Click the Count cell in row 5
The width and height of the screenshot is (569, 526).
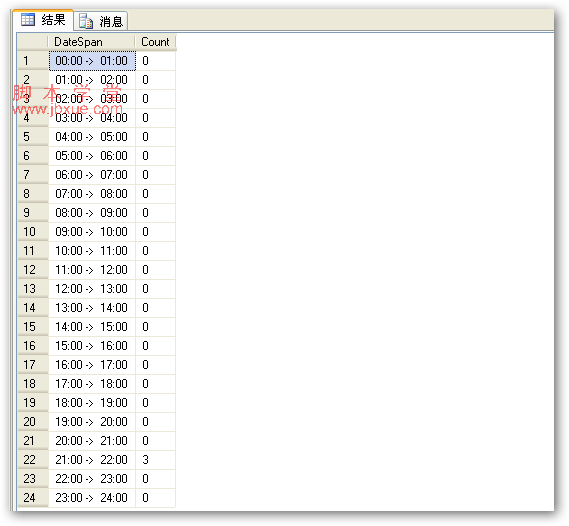[156, 137]
